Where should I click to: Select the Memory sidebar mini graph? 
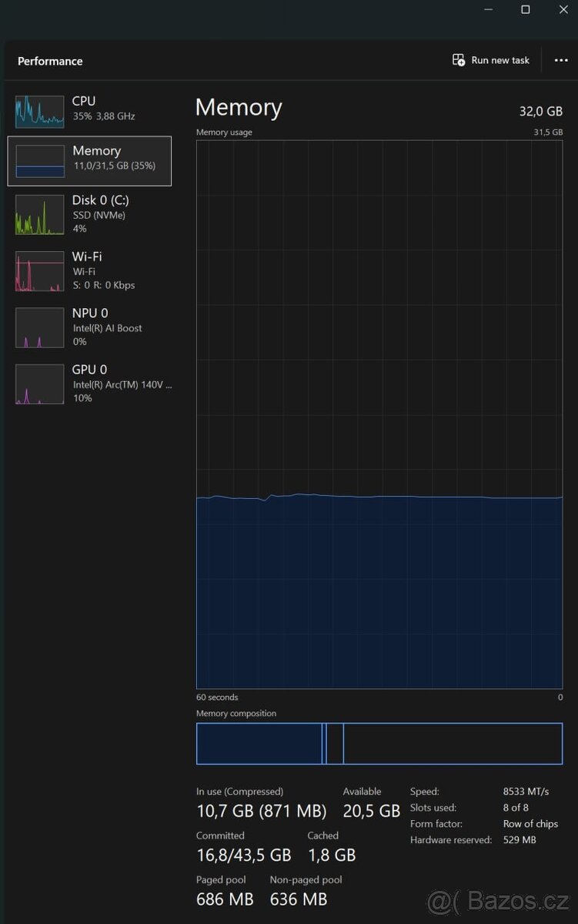coord(39,161)
